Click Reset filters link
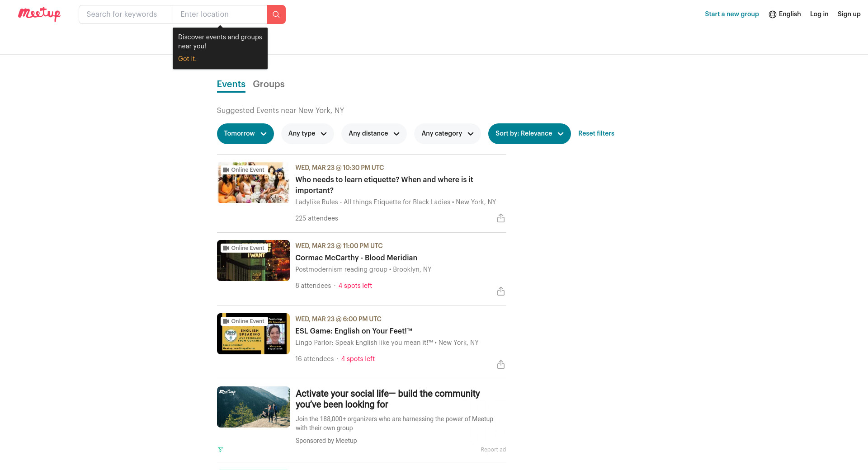The width and height of the screenshot is (868, 470). point(596,134)
